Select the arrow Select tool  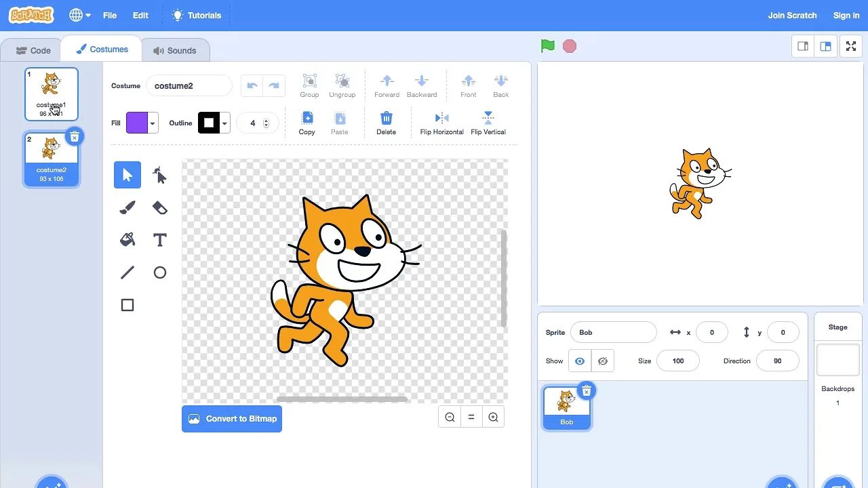[x=127, y=175]
